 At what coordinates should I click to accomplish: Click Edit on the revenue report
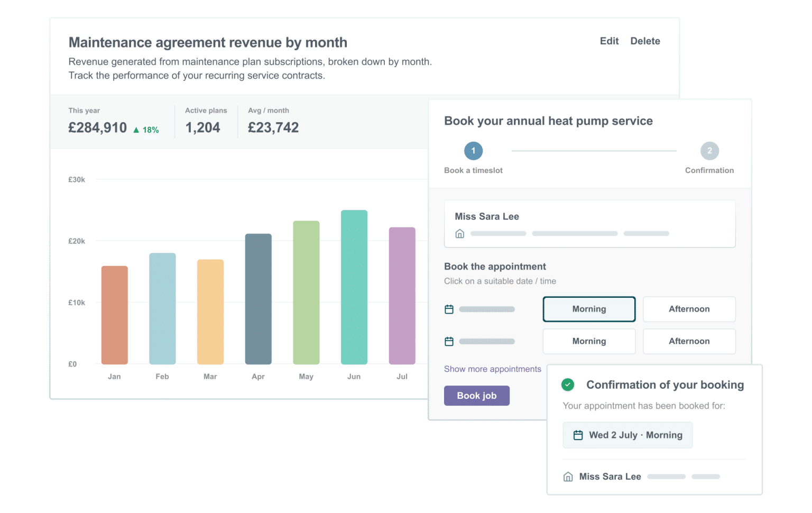click(609, 41)
